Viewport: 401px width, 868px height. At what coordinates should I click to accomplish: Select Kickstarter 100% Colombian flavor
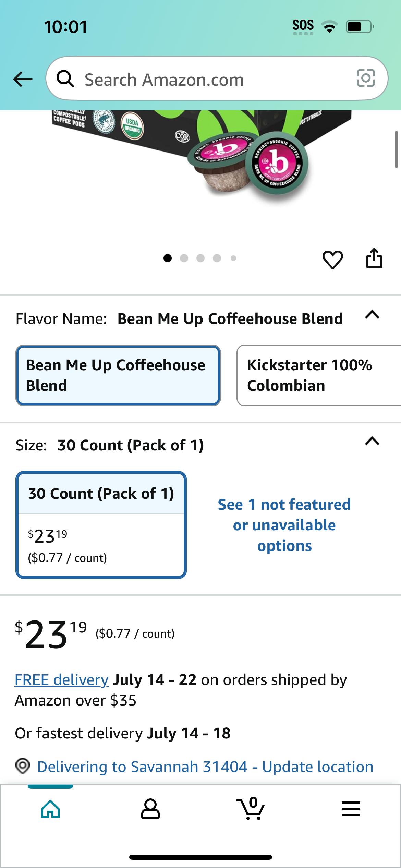coord(319,375)
